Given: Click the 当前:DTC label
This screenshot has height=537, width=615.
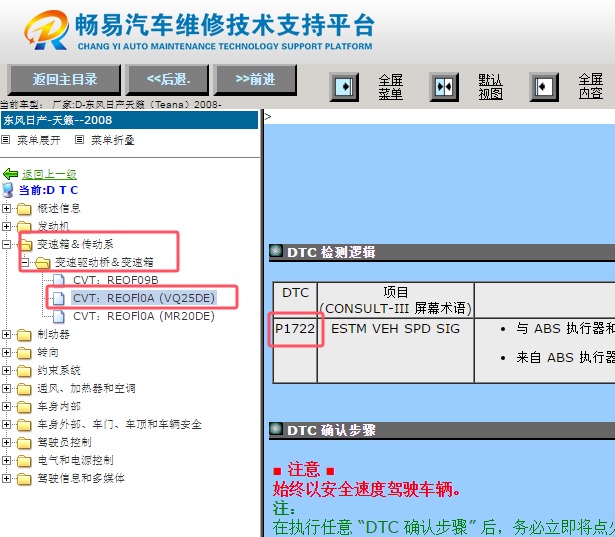Looking at the screenshot, I should (x=49, y=190).
